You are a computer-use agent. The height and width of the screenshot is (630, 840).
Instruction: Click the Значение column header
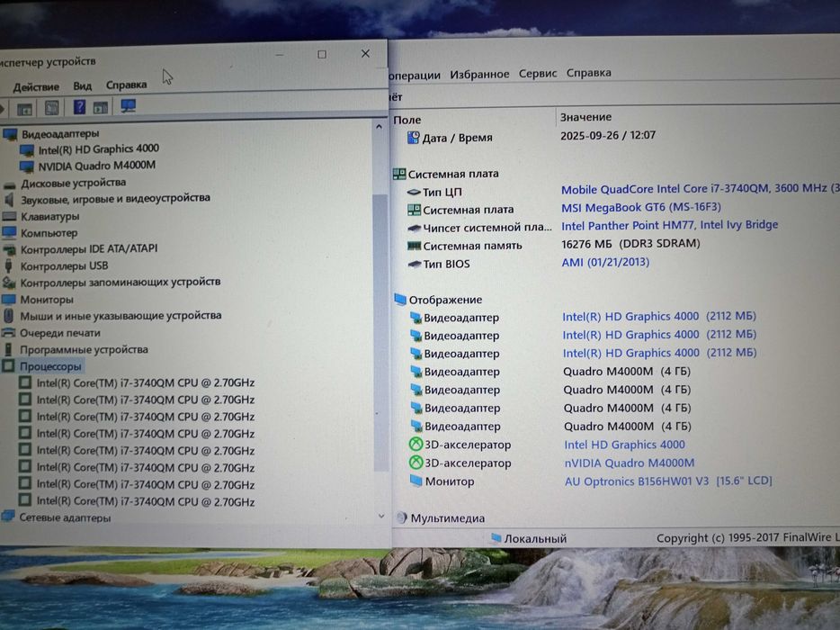pyautogui.click(x=585, y=117)
